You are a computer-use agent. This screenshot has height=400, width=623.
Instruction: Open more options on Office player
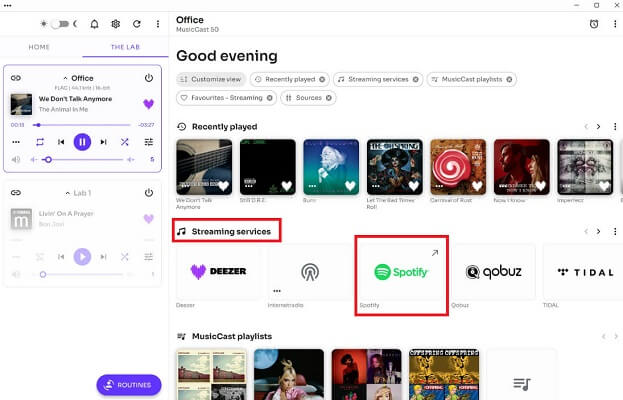click(x=16, y=142)
